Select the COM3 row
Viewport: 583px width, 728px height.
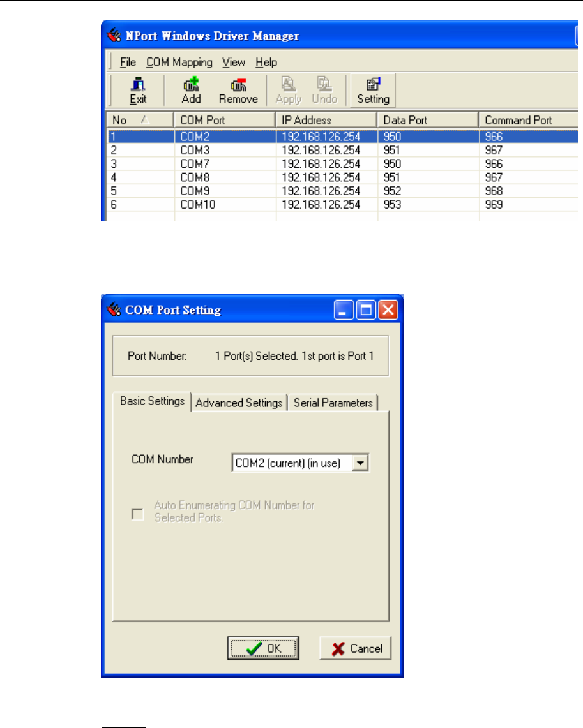343,150
